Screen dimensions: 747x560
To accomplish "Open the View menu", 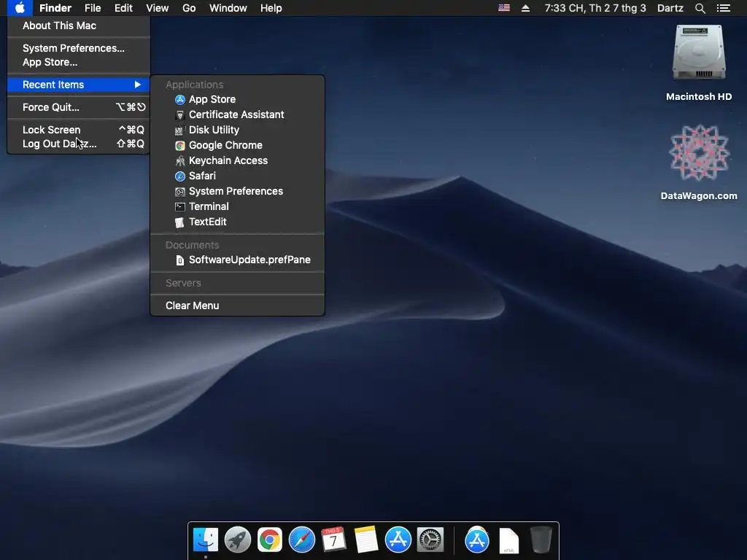I will point(158,8).
